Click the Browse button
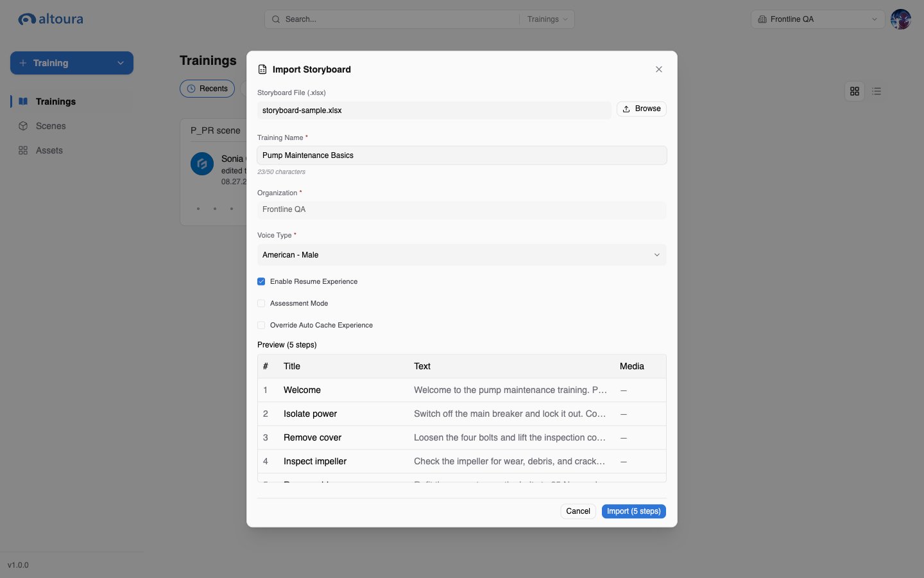This screenshot has width=924, height=578. click(642, 109)
